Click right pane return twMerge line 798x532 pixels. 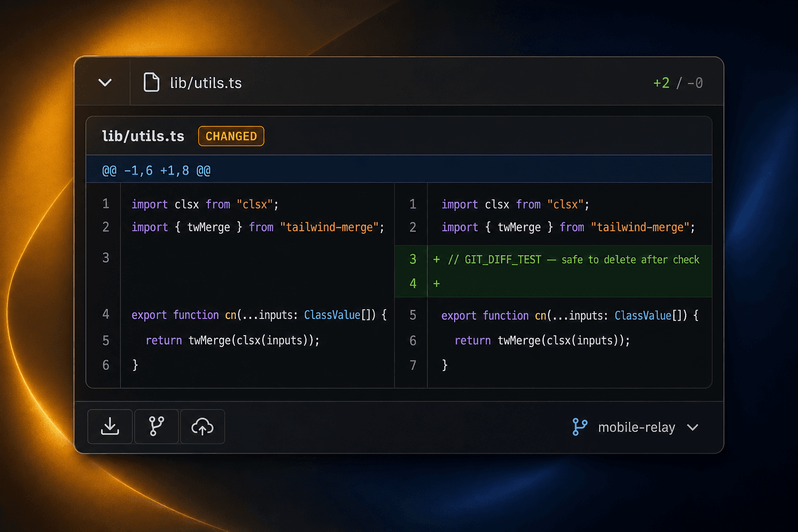[x=542, y=340]
